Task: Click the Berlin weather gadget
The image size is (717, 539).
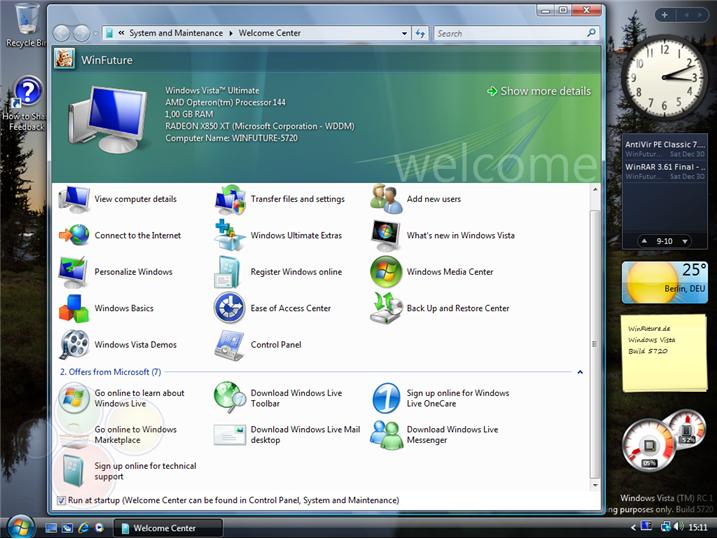Action: 664,282
